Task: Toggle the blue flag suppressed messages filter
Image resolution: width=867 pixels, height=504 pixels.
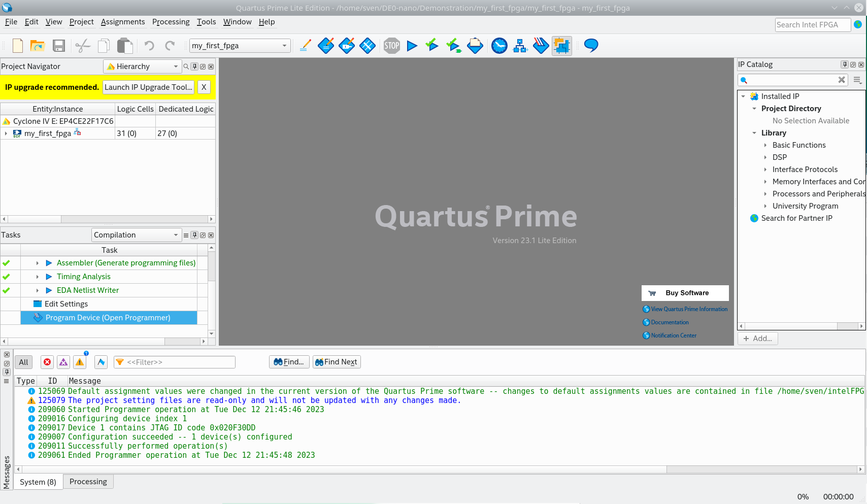Action: 101,362
